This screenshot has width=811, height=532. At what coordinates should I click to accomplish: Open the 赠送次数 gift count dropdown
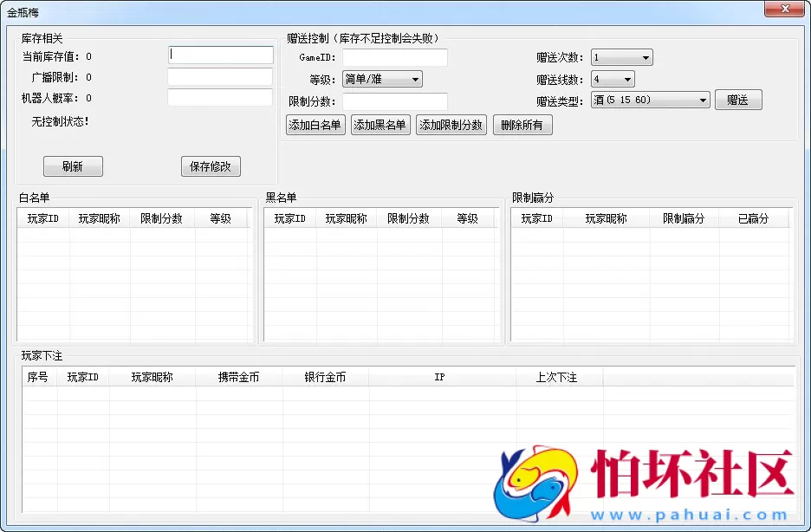[621, 56]
